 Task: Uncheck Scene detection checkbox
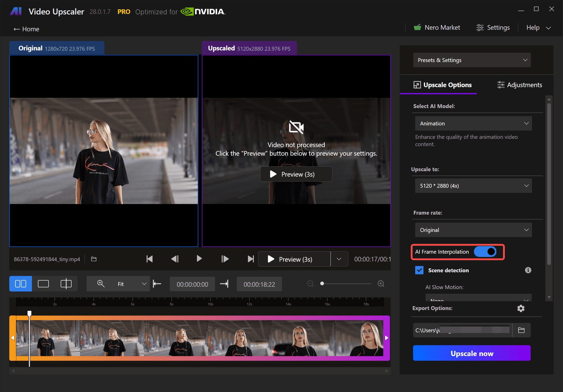pyautogui.click(x=419, y=270)
